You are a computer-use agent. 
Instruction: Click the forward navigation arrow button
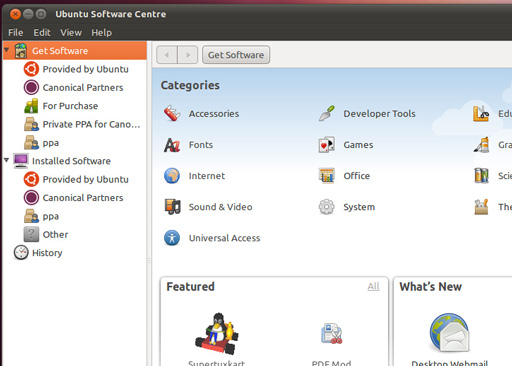[x=188, y=55]
